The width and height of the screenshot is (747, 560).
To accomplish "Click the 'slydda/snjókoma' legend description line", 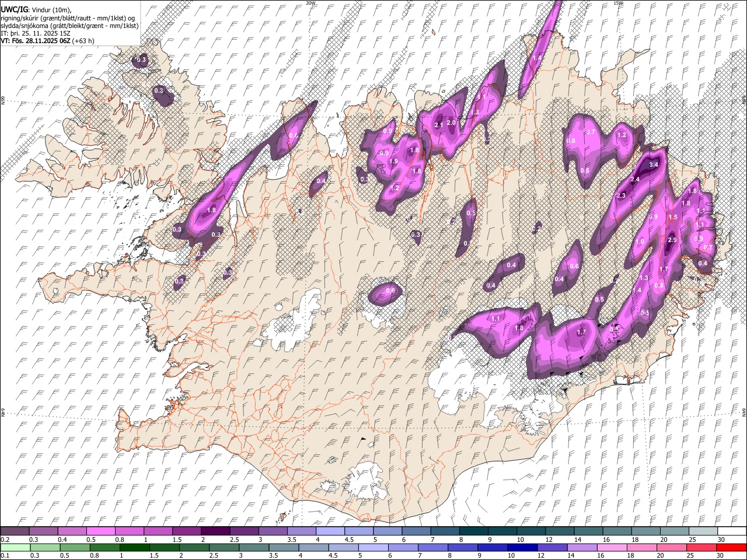I will coord(69,25).
